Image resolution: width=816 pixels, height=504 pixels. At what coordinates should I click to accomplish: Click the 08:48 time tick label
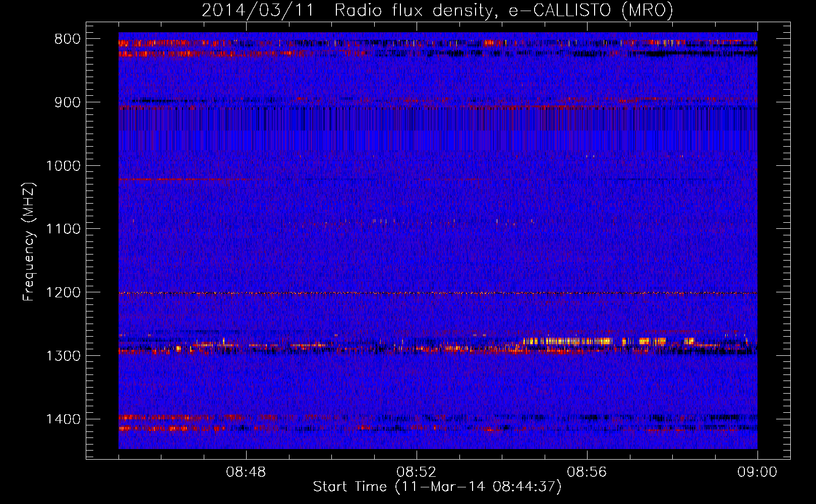(246, 472)
